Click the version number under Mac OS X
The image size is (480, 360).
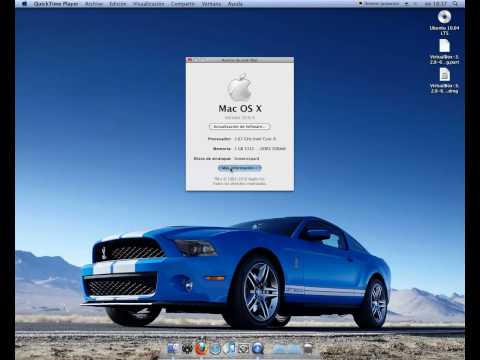[x=240, y=118]
